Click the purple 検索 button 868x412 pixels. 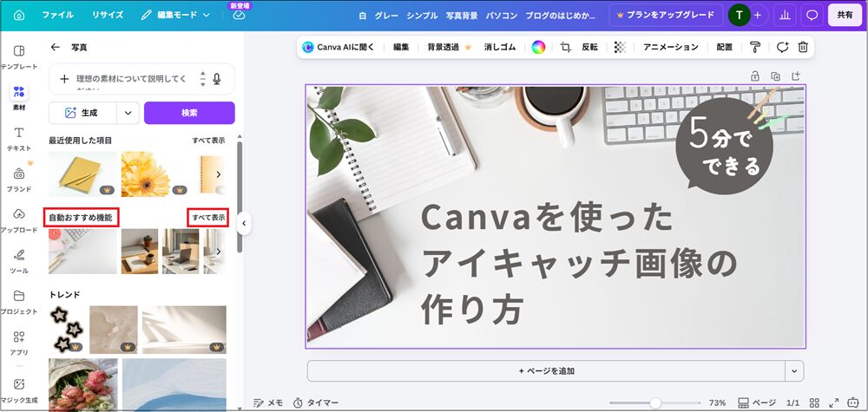[189, 113]
